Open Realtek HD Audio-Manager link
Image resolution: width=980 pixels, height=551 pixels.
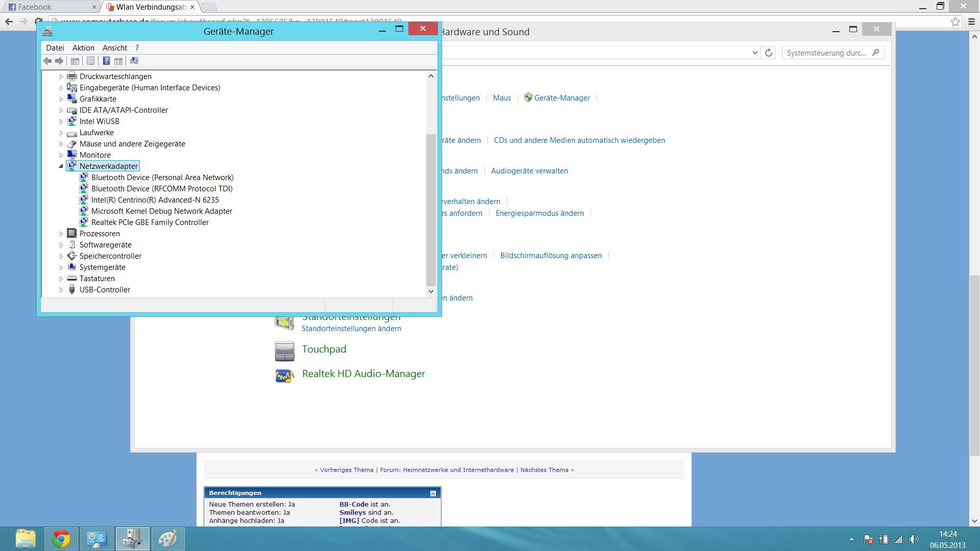point(363,374)
